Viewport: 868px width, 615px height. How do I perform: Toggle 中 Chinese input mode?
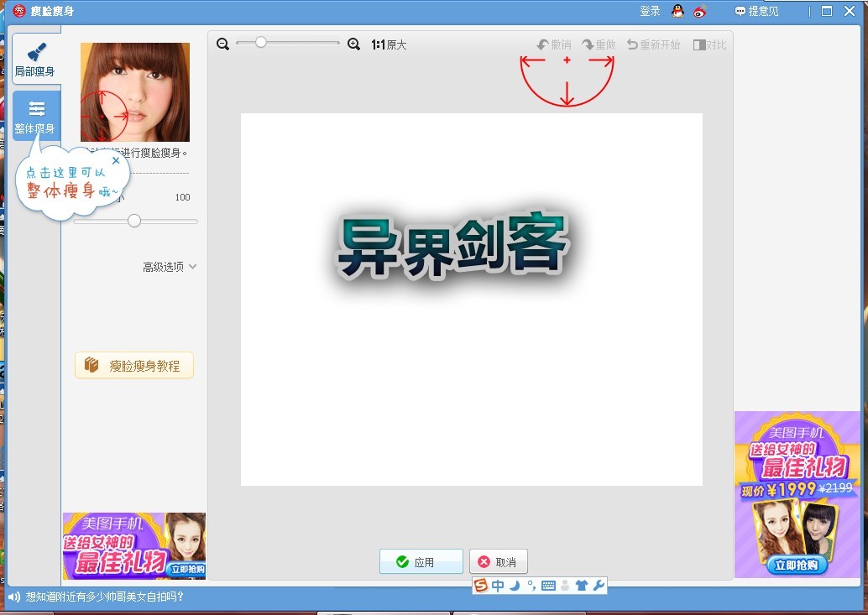pyautogui.click(x=498, y=585)
